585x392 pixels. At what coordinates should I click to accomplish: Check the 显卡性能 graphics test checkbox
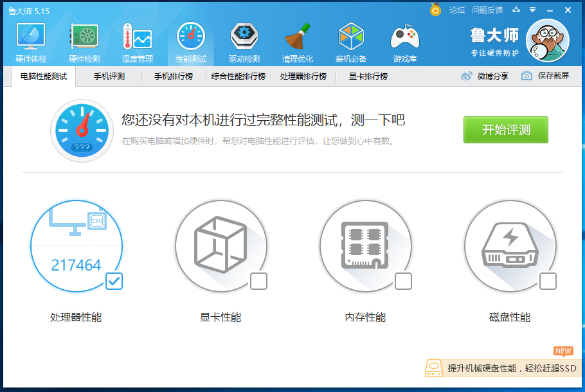260,281
